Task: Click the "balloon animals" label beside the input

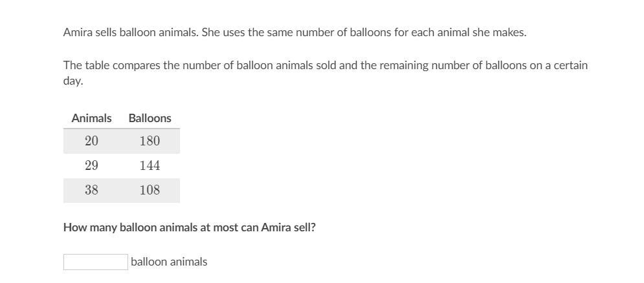Action: pos(169,262)
